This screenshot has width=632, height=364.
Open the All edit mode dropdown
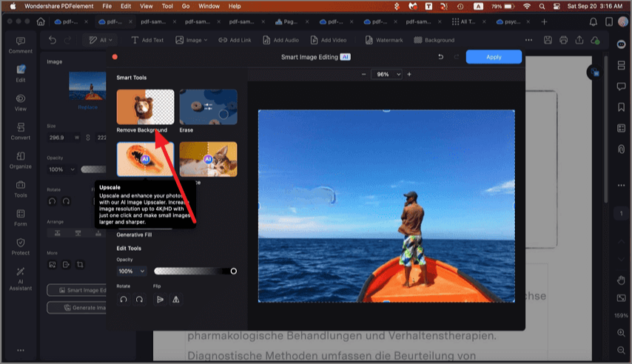point(101,40)
